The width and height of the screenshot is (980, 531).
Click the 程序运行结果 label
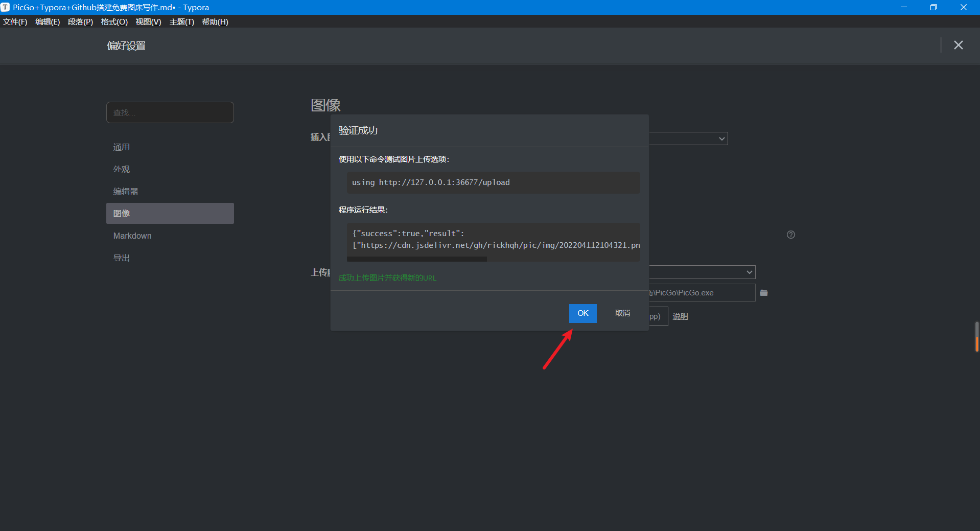click(x=363, y=210)
